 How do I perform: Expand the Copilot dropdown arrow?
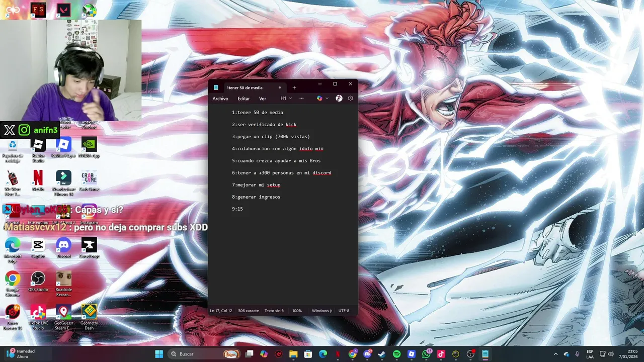pos(327,99)
